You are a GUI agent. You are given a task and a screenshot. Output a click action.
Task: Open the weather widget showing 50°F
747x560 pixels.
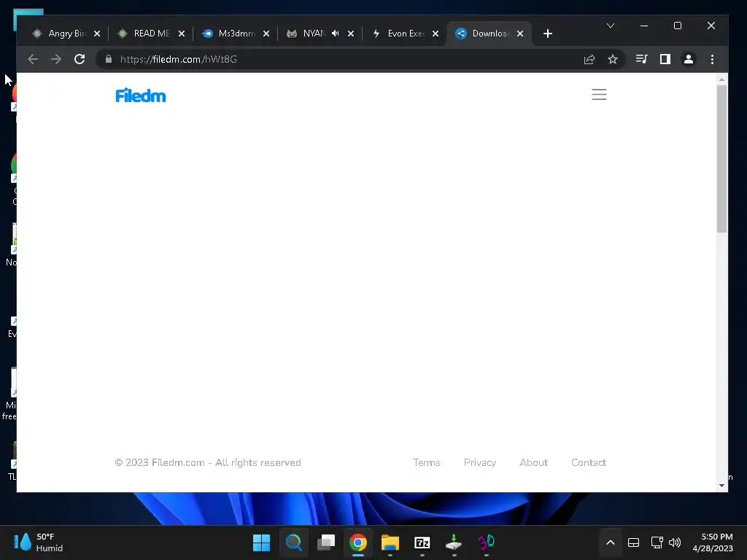tap(38, 542)
